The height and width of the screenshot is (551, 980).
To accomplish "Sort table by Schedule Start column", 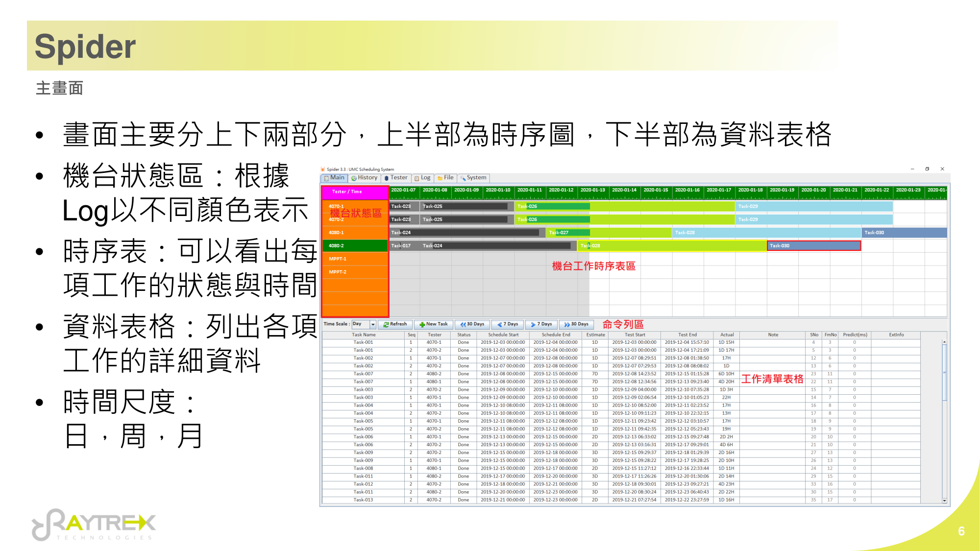I will click(x=503, y=335).
